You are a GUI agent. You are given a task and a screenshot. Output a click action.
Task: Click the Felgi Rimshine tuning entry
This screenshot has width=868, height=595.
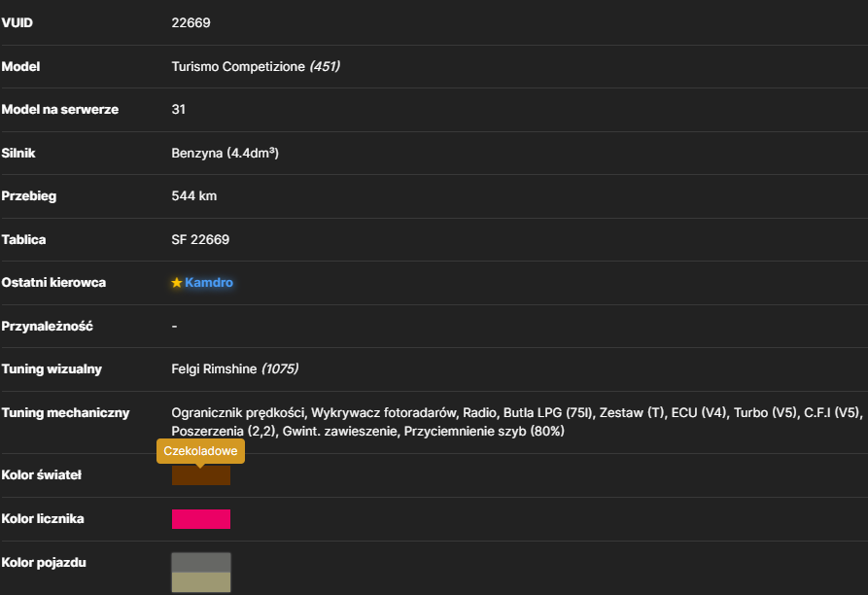point(214,369)
